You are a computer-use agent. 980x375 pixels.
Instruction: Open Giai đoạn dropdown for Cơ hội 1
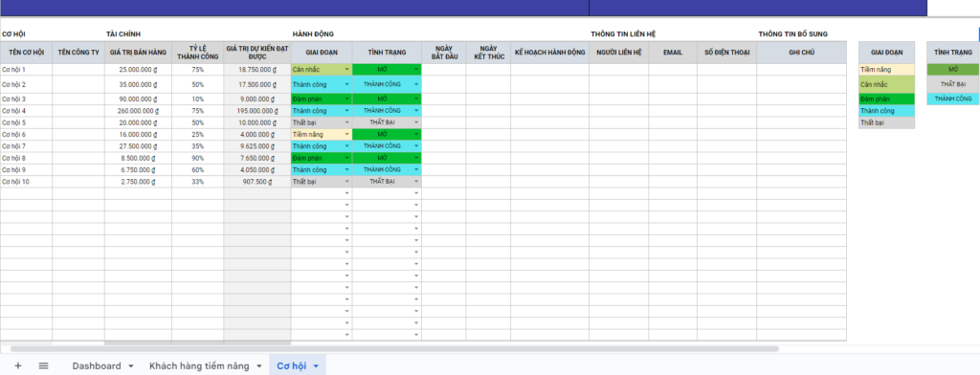347,70
